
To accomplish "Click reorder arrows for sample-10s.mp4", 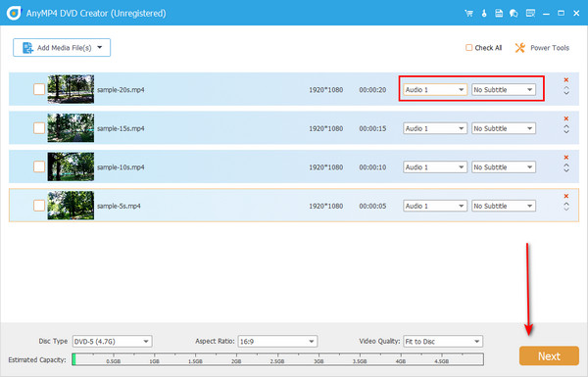I will pos(566,167).
